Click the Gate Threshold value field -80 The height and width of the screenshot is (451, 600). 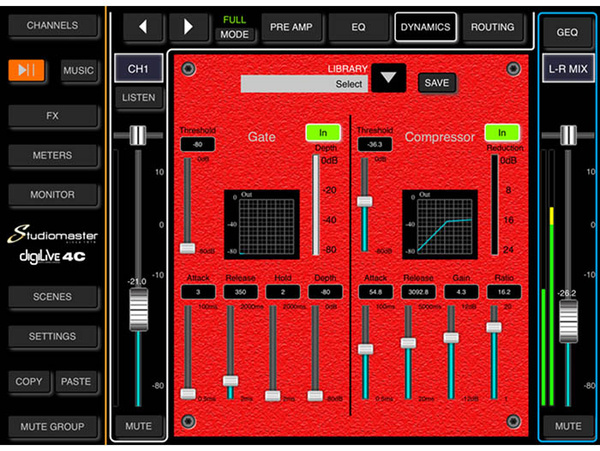tap(197, 145)
